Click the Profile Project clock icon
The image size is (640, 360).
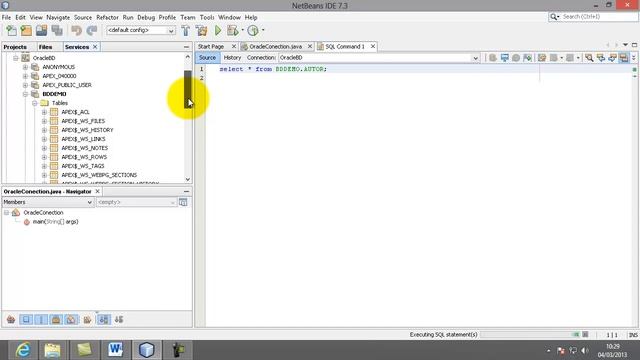tap(253, 31)
